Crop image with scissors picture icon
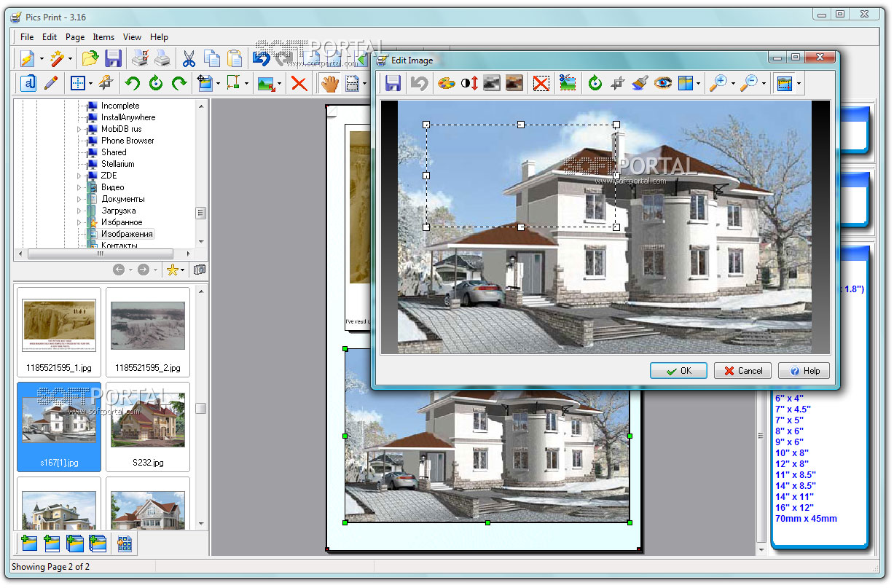This screenshot has height=588, width=894. [568, 83]
